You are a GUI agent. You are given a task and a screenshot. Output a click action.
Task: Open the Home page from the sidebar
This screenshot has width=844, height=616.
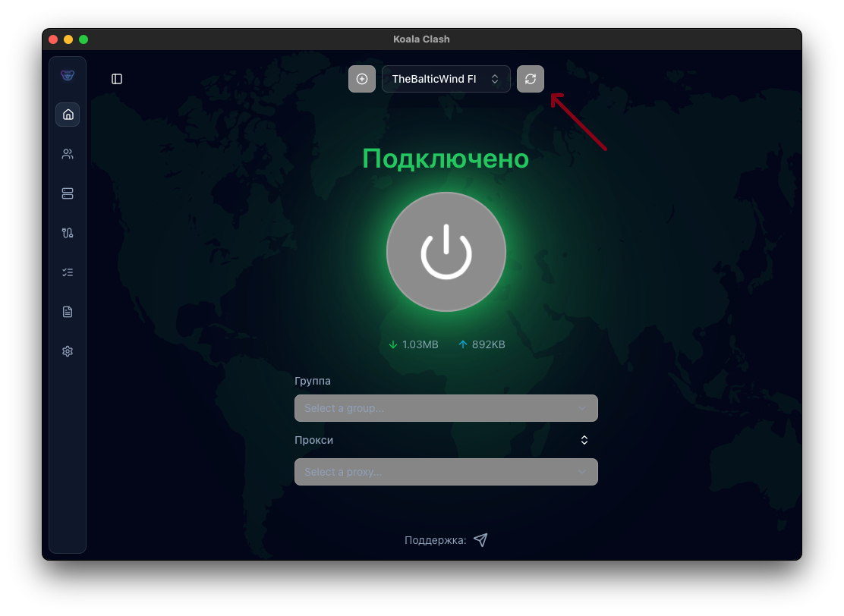tap(68, 115)
